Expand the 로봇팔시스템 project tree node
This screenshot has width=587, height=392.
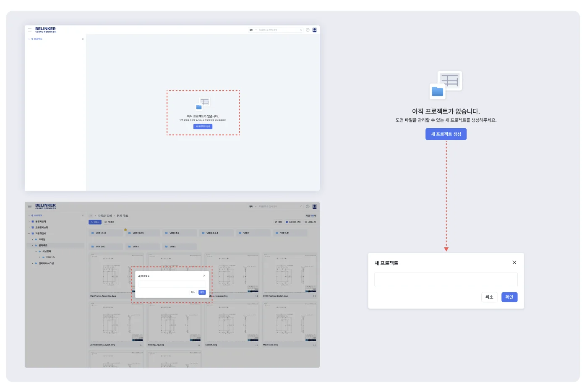(x=29, y=228)
